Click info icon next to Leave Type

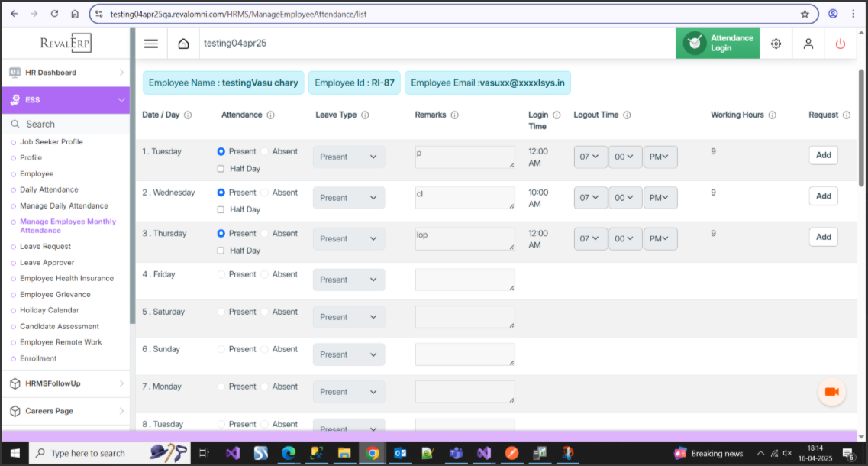pos(365,115)
